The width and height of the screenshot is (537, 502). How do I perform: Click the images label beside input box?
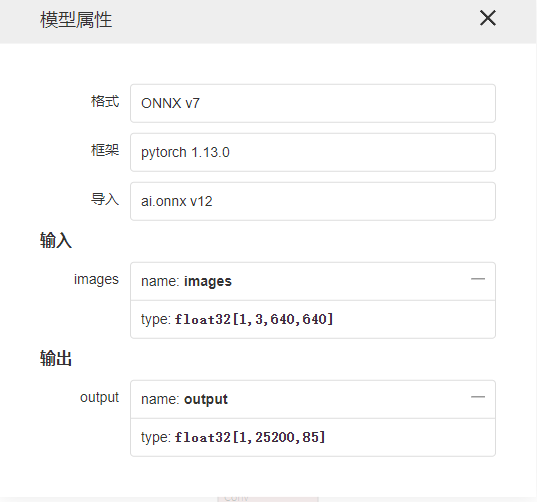tap(96, 280)
